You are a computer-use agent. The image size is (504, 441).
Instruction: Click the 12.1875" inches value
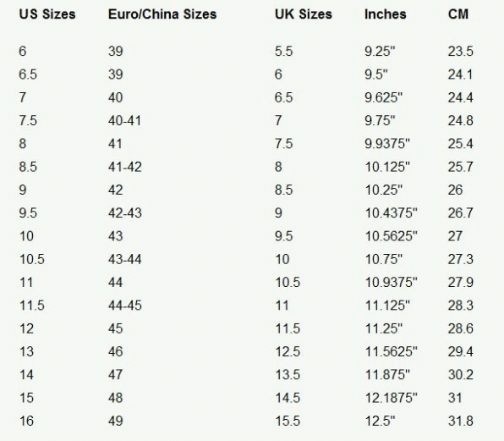(x=392, y=398)
